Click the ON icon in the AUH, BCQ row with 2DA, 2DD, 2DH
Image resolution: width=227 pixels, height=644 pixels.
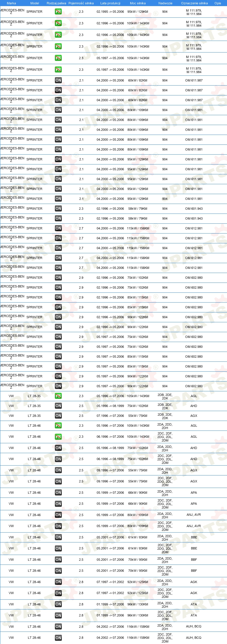(x=58, y=627)
